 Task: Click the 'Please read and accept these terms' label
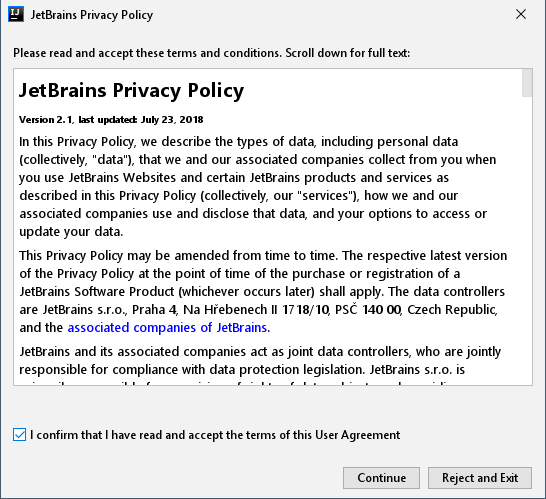pyautogui.click(x=212, y=53)
